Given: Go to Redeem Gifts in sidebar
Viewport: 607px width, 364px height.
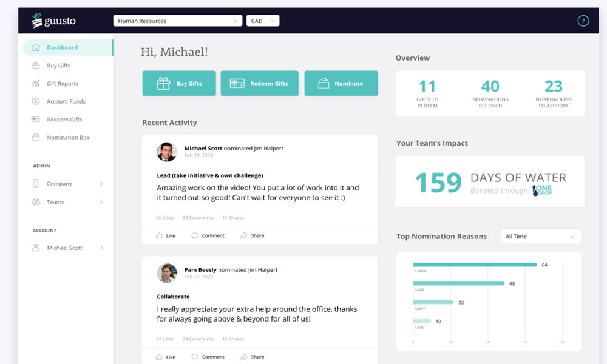Looking at the screenshot, I should click(64, 120).
